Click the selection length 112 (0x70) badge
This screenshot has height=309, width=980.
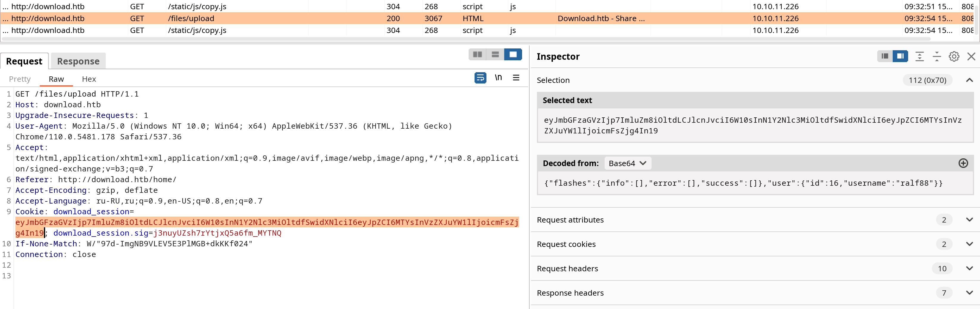coord(927,80)
